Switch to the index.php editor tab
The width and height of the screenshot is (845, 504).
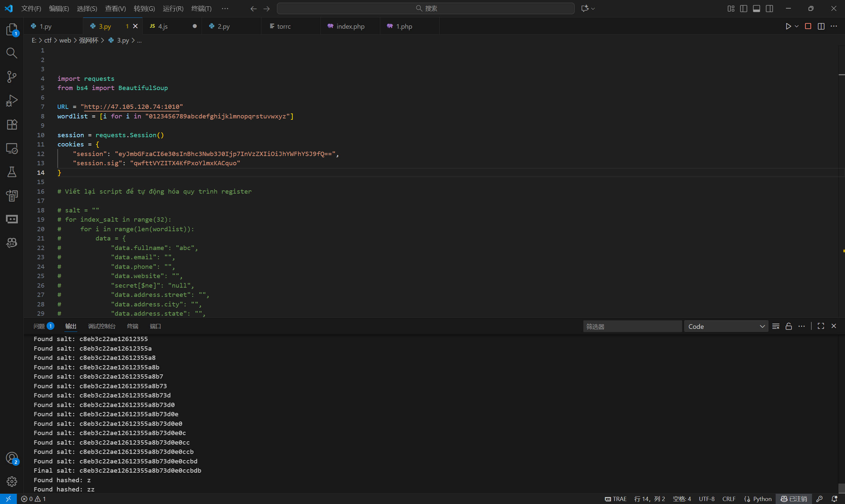coord(350,26)
